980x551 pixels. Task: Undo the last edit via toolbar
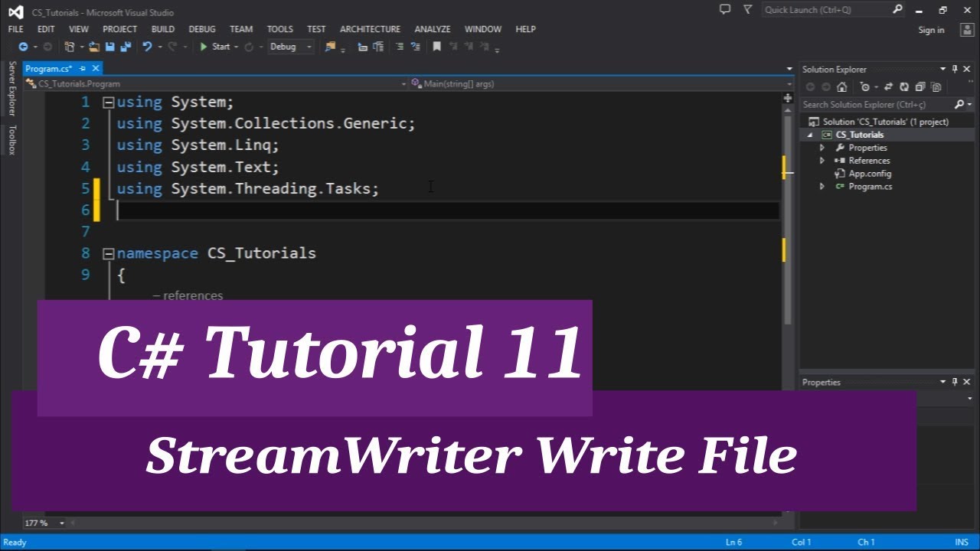(147, 47)
